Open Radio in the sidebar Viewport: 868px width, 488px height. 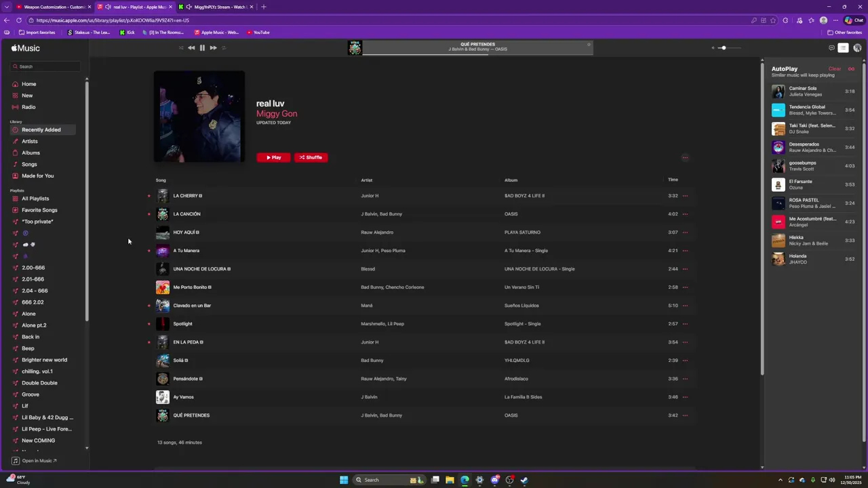coord(28,107)
